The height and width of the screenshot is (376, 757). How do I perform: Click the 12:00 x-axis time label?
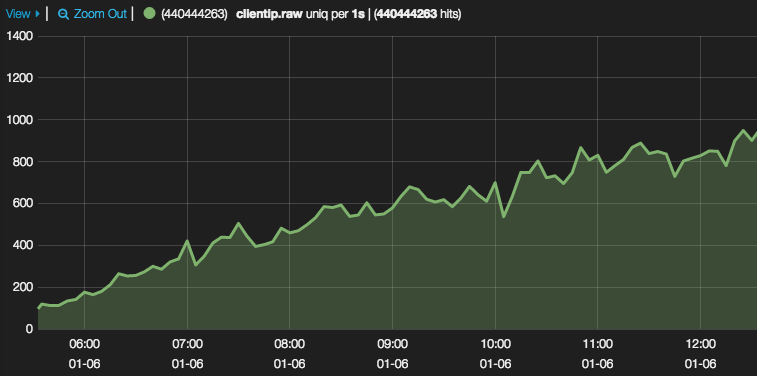pyautogui.click(x=701, y=345)
